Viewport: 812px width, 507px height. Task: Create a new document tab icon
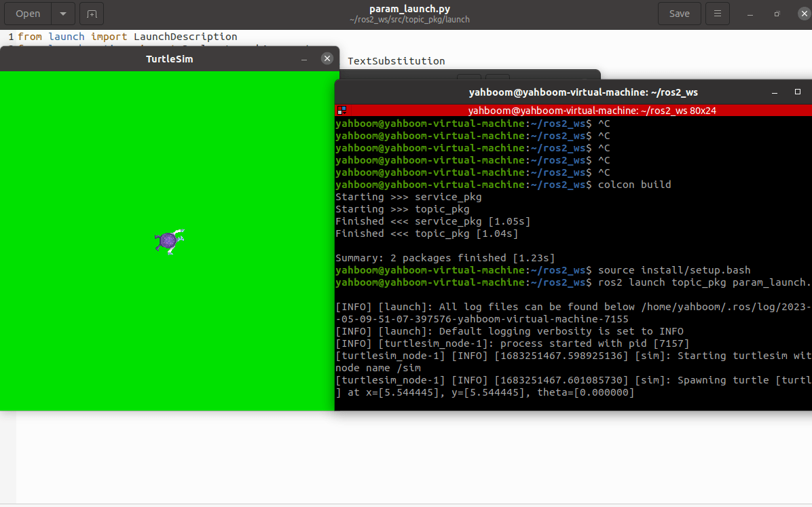[92, 14]
